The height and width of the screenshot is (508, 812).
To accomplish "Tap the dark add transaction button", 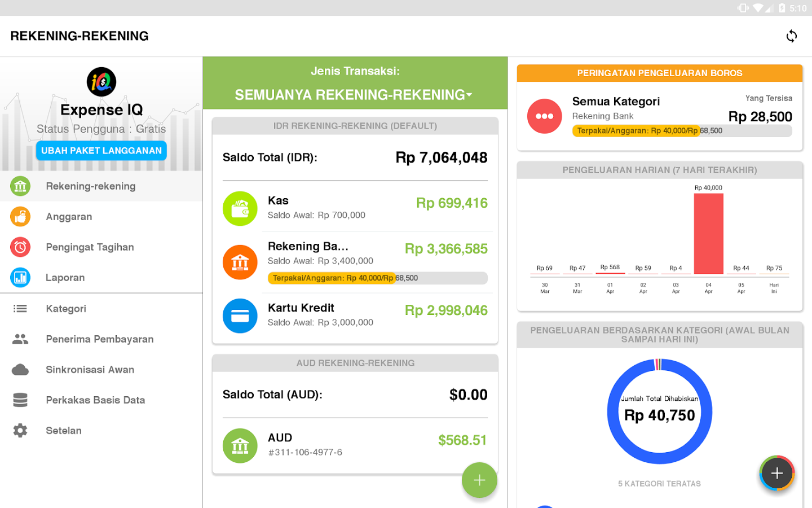I will (x=777, y=473).
